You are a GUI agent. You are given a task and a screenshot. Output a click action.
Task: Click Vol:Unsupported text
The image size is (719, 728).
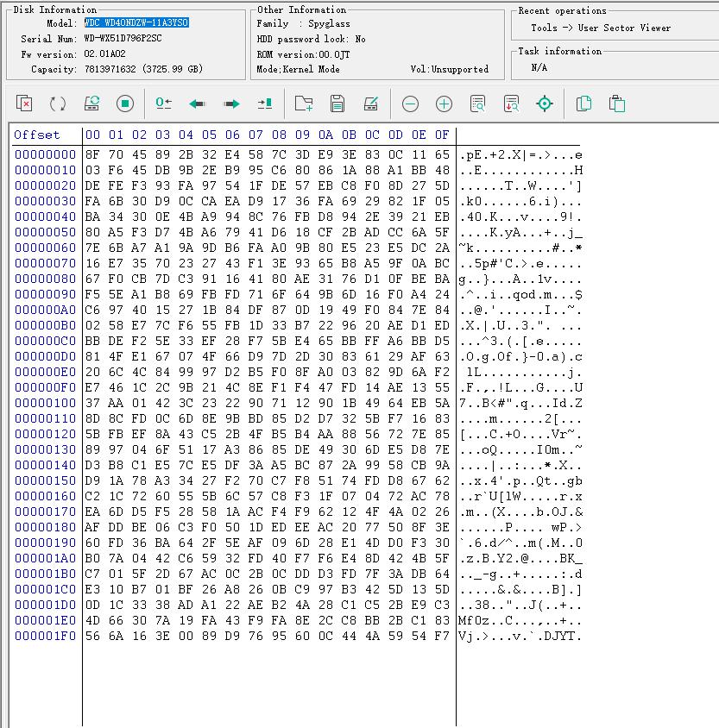[450, 69]
